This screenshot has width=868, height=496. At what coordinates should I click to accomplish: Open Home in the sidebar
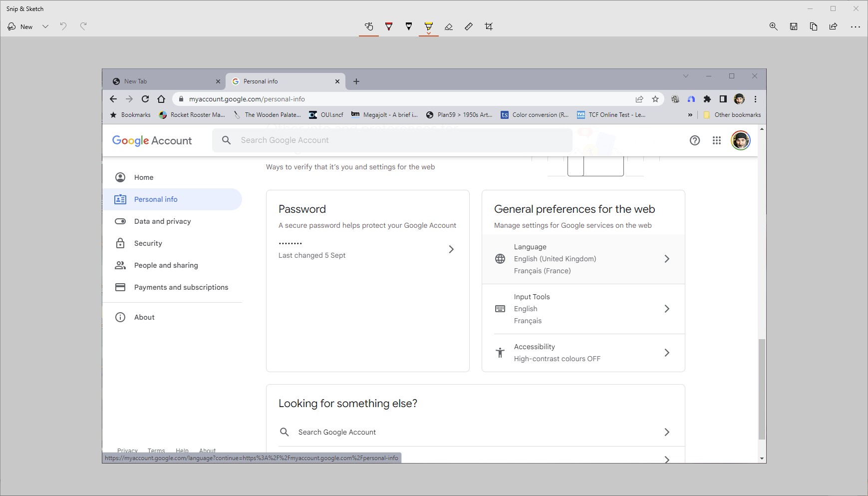click(x=172, y=177)
